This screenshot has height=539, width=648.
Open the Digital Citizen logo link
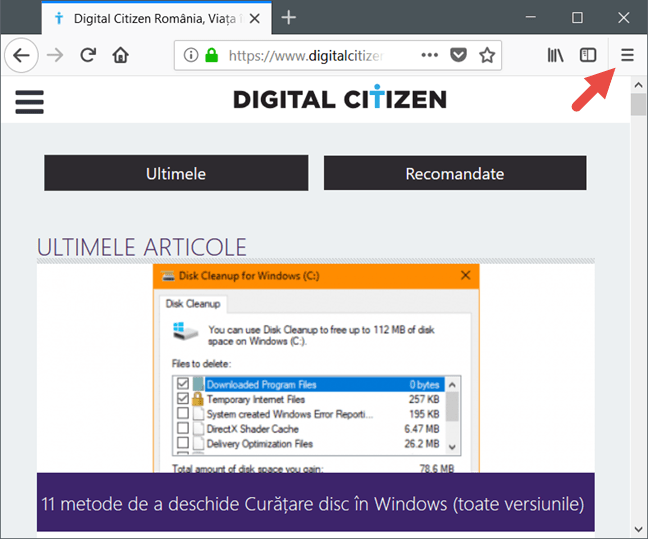point(339,99)
